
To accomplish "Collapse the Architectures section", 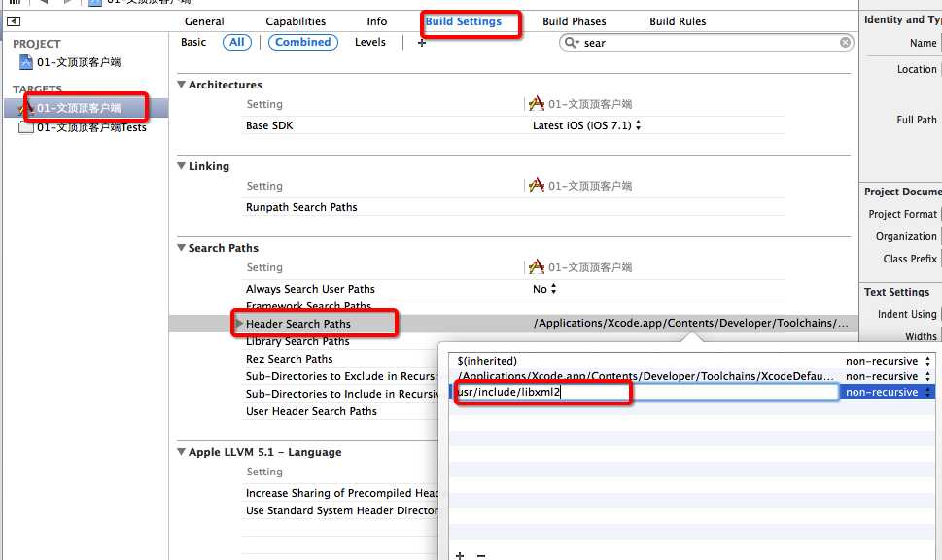I will (181, 85).
